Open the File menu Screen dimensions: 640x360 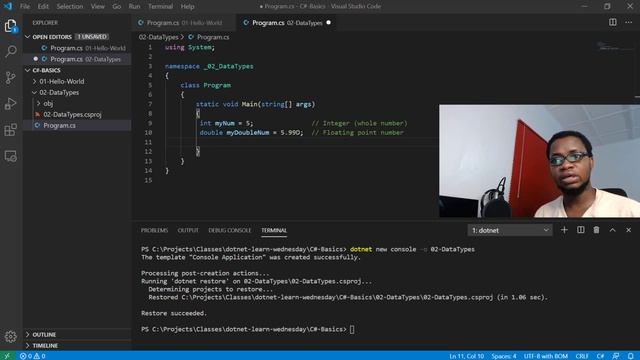pyautogui.click(x=25, y=6)
